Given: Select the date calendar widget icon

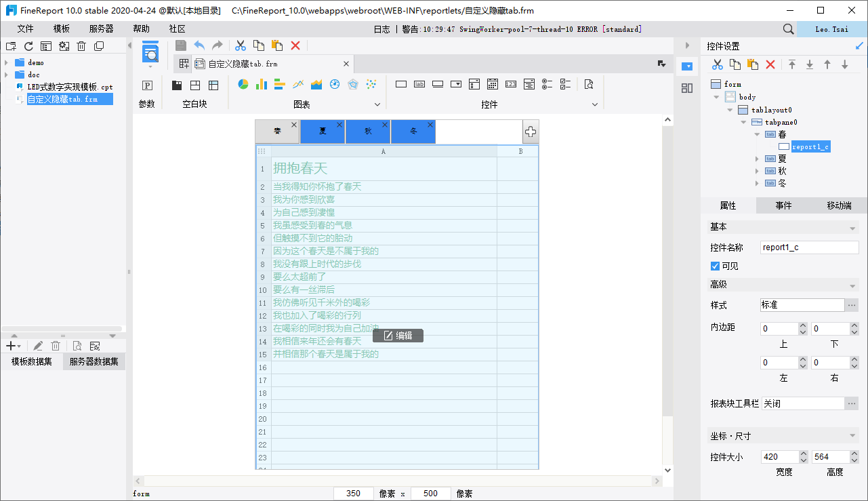Looking at the screenshot, I should pos(493,85).
